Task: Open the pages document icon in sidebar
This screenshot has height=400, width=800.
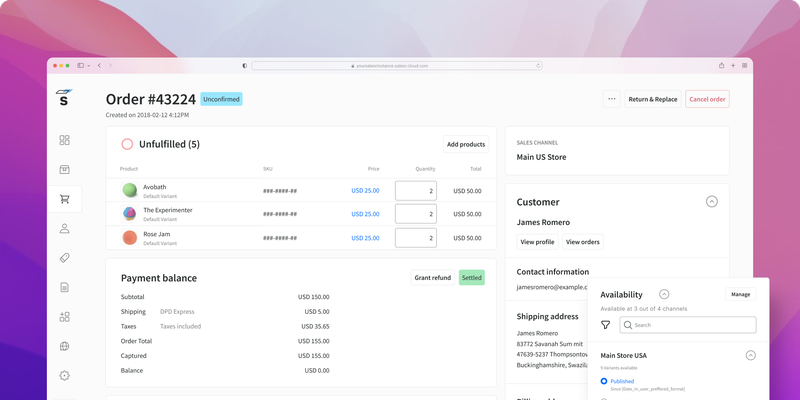Action: pos(64,287)
